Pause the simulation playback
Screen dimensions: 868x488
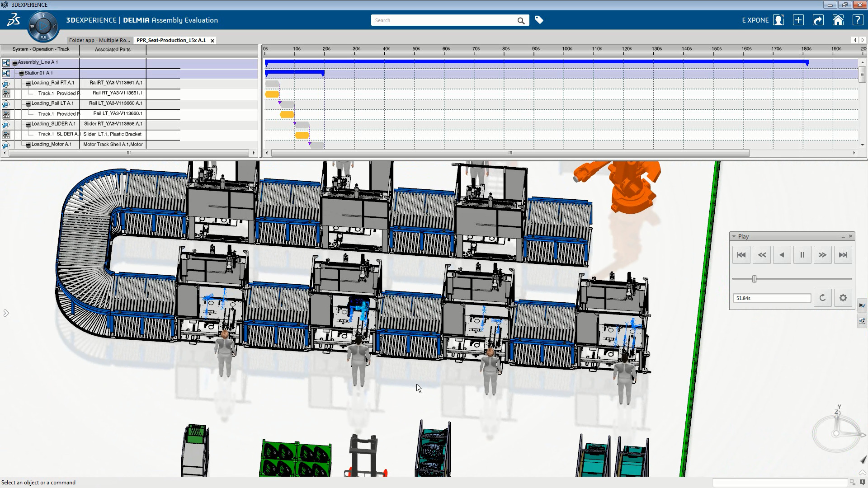tap(802, 255)
